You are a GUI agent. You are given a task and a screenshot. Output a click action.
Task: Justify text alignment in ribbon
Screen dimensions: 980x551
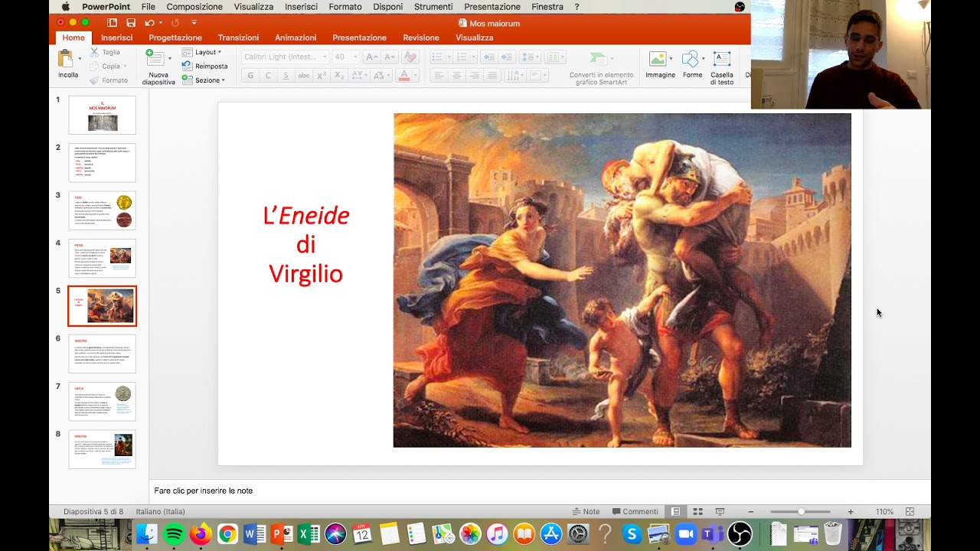pyautogui.click(x=492, y=75)
